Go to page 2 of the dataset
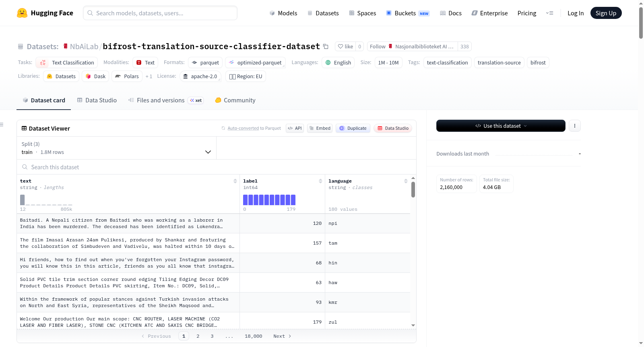The width and height of the screenshot is (644, 347). [198, 336]
